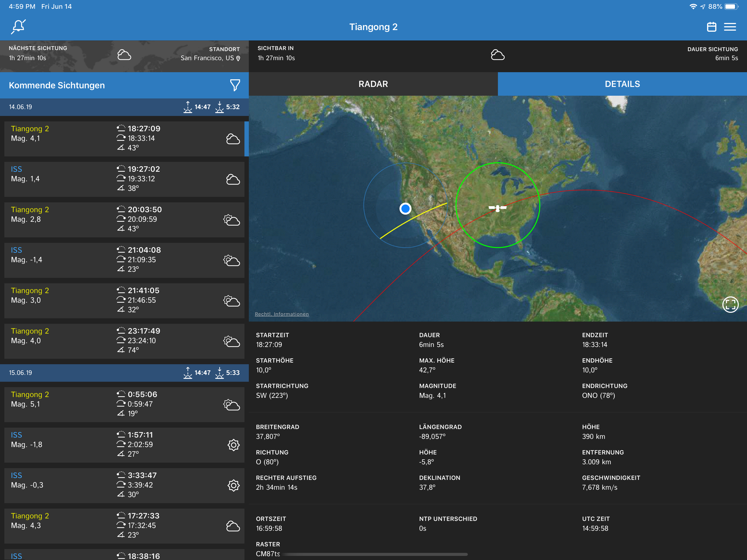Select ISS sighting at 19:27:02

(124, 179)
